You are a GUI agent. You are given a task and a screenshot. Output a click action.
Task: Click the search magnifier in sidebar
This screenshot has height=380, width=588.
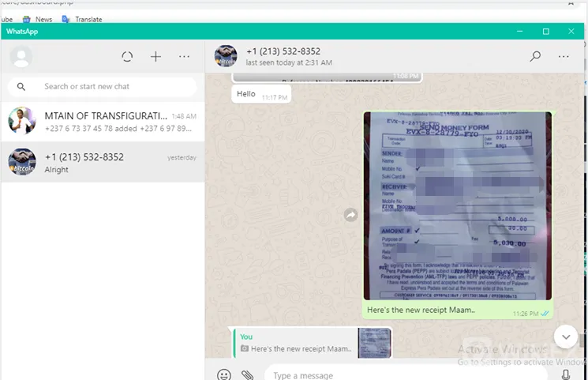[21, 87]
